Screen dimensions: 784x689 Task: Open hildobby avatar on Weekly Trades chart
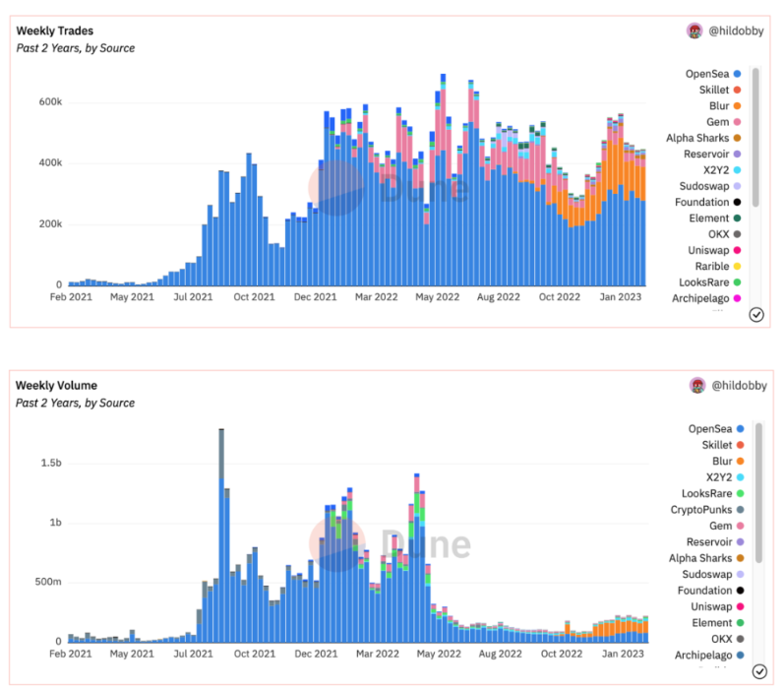(x=694, y=31)
